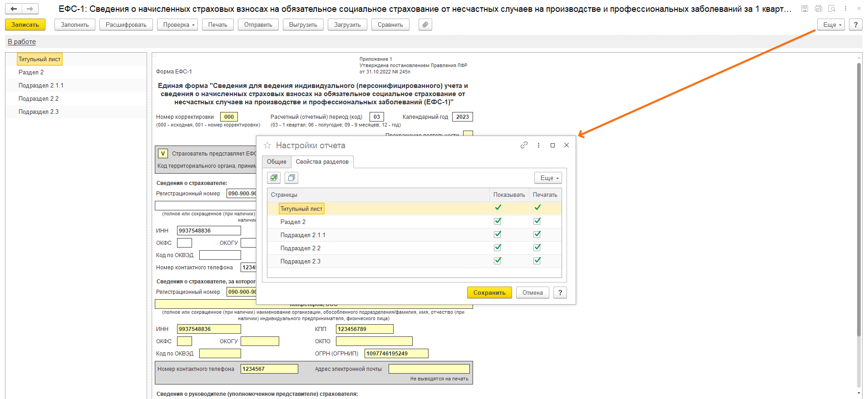Click the floppy disk save icon in title bar

point(805,9)
